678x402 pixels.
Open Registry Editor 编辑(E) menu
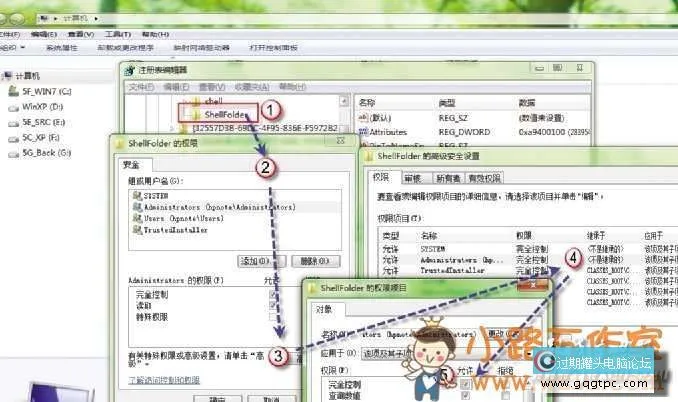[x=176, y=87]
